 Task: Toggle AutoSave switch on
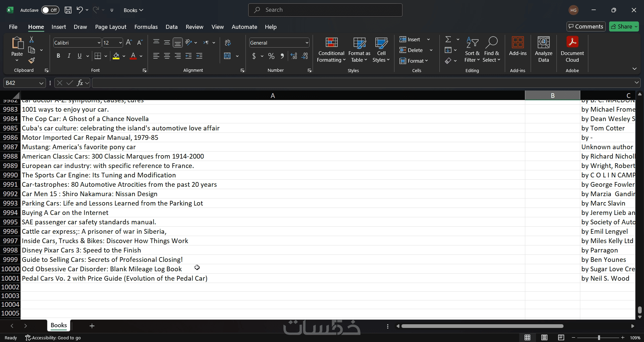point(50,10)
